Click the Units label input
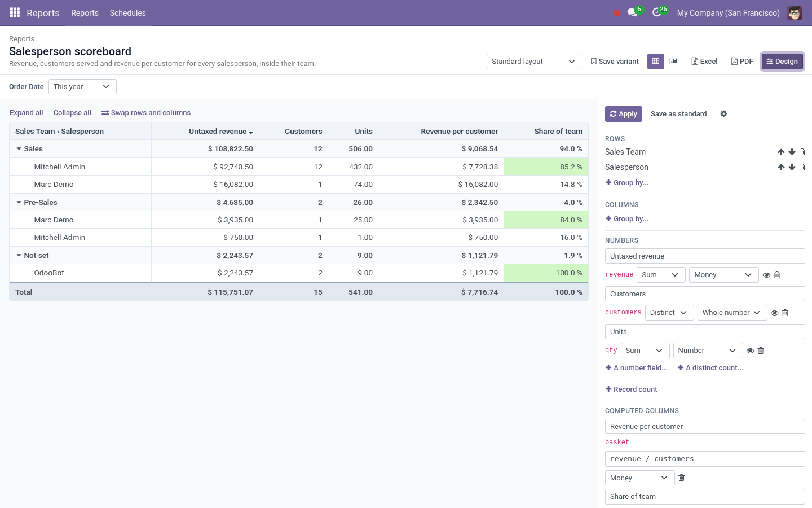The height and width of the screenshot is (508, 812). [705, 332]
